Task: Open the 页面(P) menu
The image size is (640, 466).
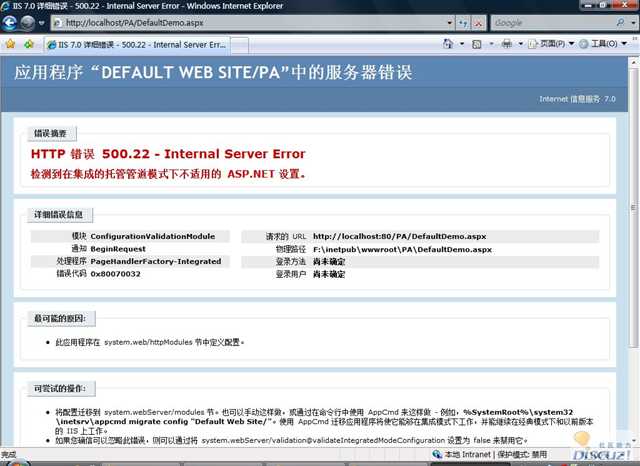Action: pyautogui.click(x=551, y=44)
